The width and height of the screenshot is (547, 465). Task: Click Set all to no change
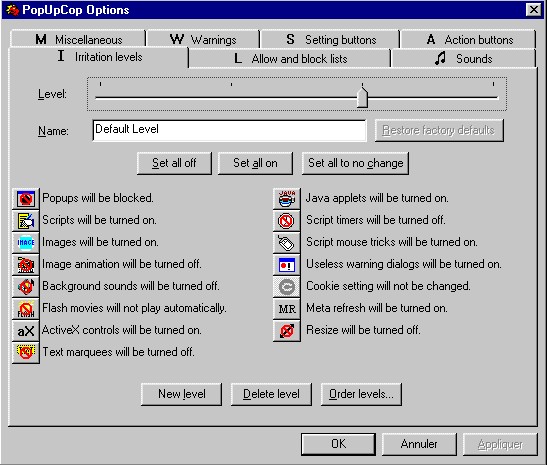355,163
